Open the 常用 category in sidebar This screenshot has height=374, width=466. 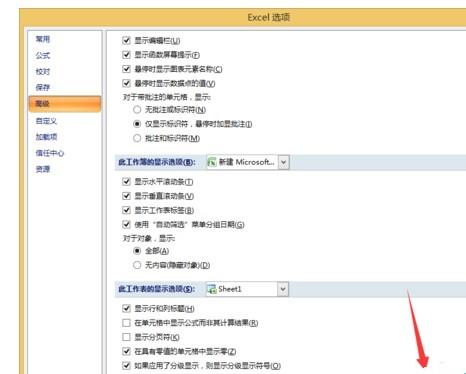[43, 39]
